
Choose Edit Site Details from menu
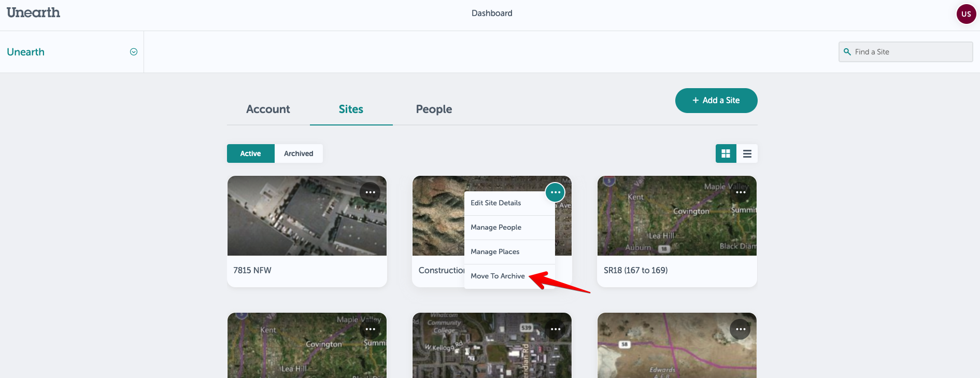point(509,203)
